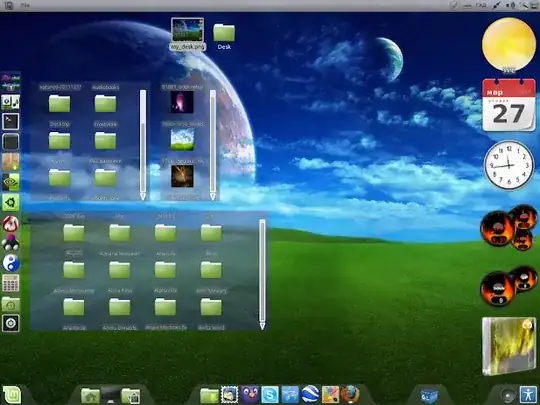Image resolution: width=540 pixels, height=405 pixels.
Task: Open the terminal icon in the left dock
Action: (x=11, y=122)
